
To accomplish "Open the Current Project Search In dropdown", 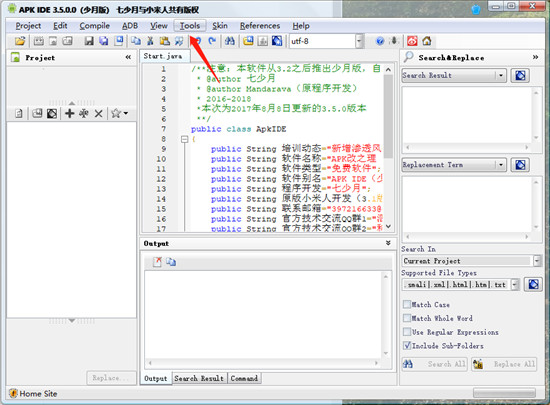I will [537, 261].
